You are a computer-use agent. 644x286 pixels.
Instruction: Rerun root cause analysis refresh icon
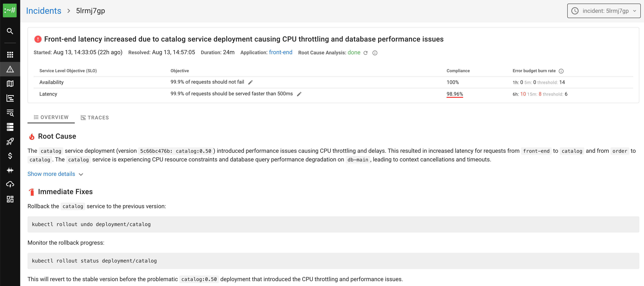coord(365,53)
